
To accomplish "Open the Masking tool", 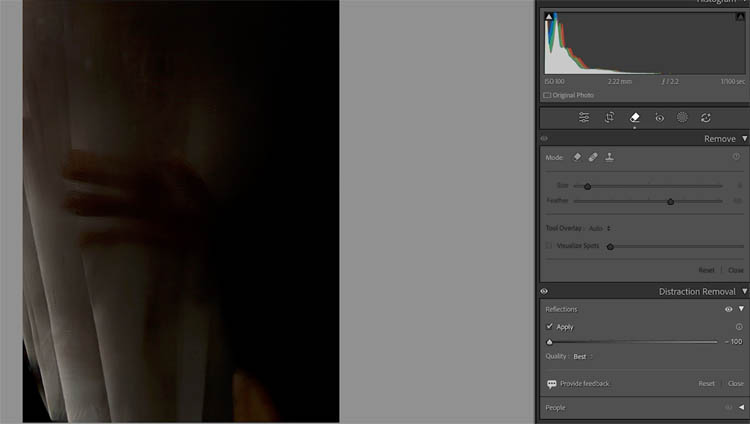I will pyautogui.click(x=683, y=118).
